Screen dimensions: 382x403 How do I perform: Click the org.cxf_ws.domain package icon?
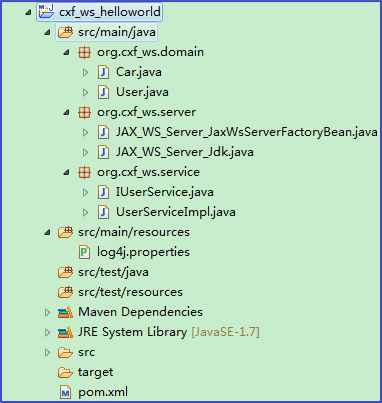click(x=84, y=52)
